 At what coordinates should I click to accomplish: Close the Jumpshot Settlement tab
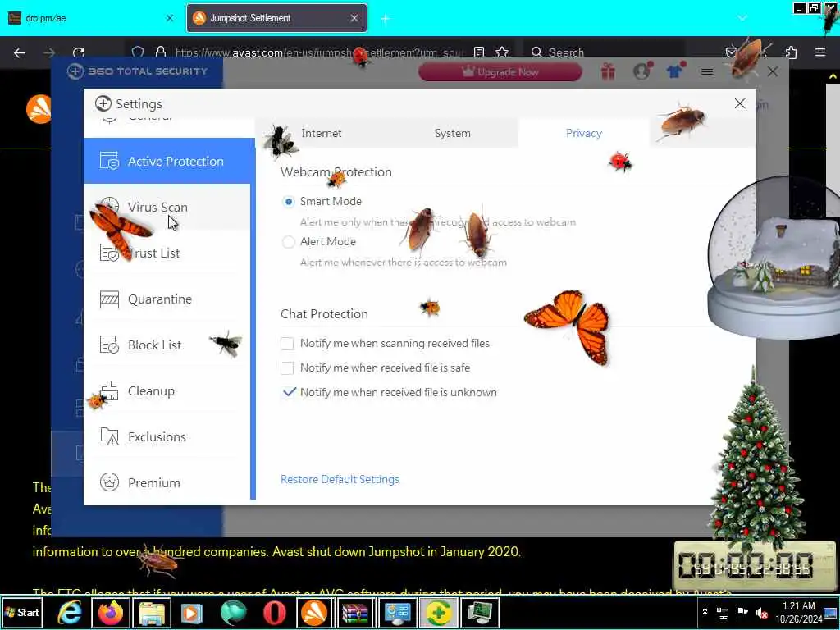click(354, 18)
